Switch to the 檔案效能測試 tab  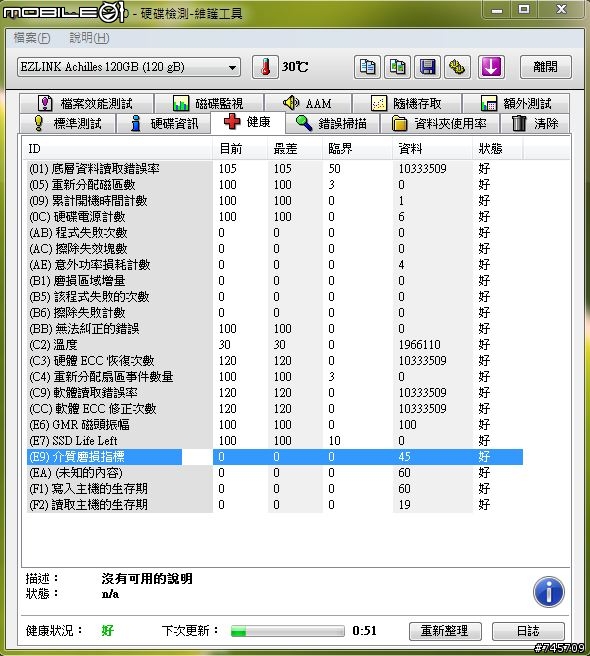pyautogui.click(x=87, y=103)
